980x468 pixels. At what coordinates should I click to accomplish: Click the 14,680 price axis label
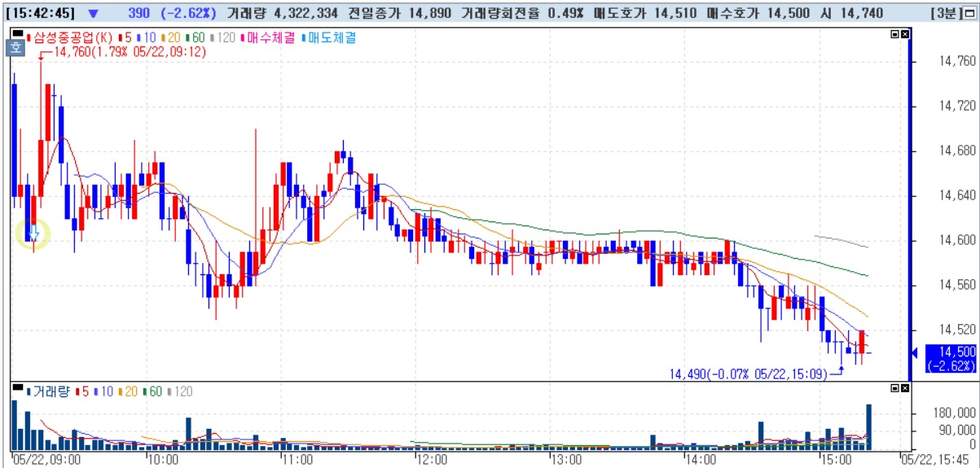pyautogui.click(x=956, y=151)
